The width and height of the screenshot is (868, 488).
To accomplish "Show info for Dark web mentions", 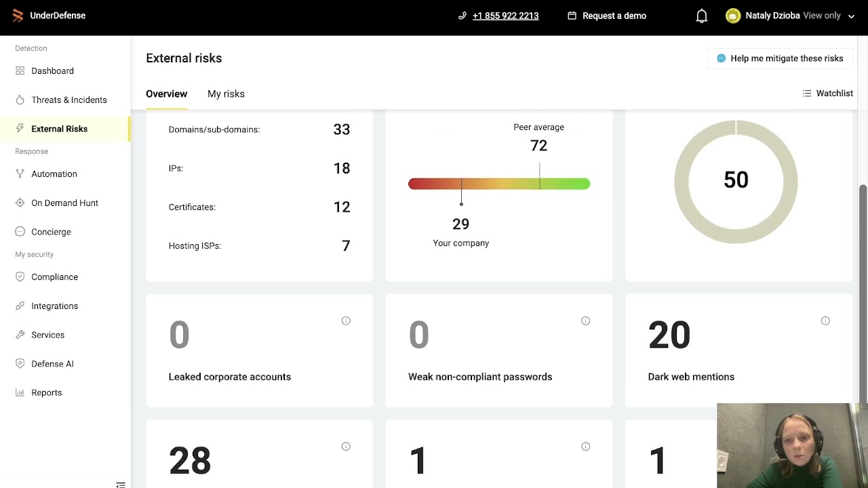I will pyautogui.click(x=825, y=321).
